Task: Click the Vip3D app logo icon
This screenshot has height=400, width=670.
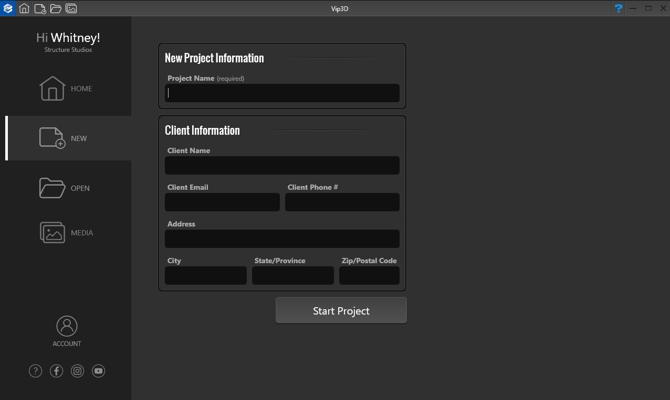Action: point(8,8)
